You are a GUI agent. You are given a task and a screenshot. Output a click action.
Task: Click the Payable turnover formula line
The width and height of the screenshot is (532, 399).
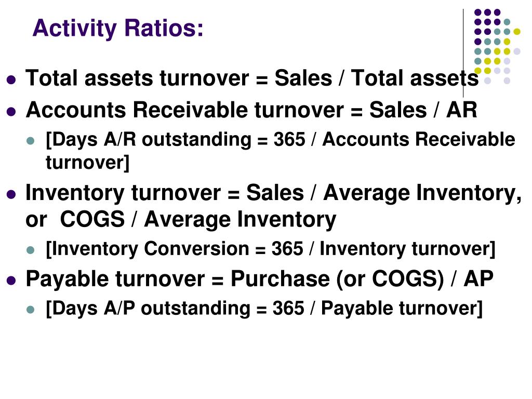pyautogui.click(x=260, y=279)
